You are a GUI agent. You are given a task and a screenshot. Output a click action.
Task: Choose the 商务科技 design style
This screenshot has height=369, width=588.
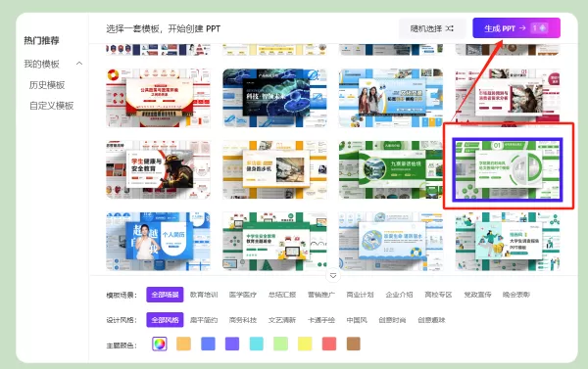tap(243, 320)
